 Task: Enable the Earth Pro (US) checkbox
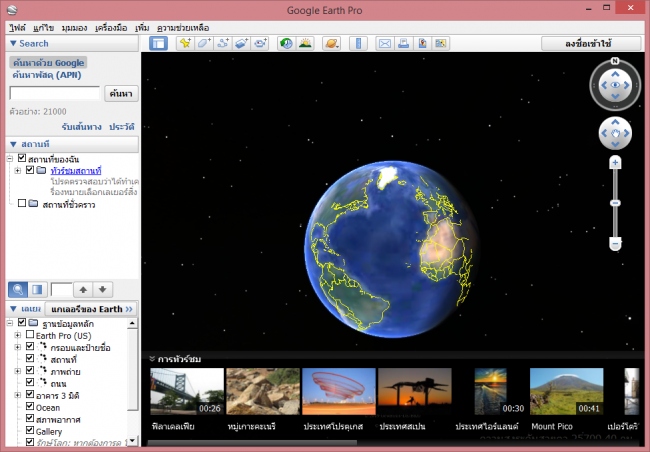pos(30,336)
